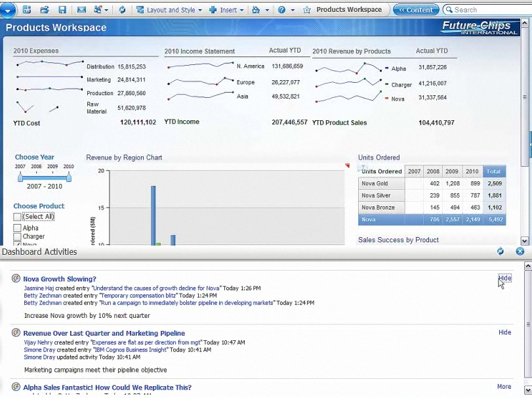Click the Total column header in Units Ordered
The width and height of the screenshot is (532, 398).
pos(494,171)
